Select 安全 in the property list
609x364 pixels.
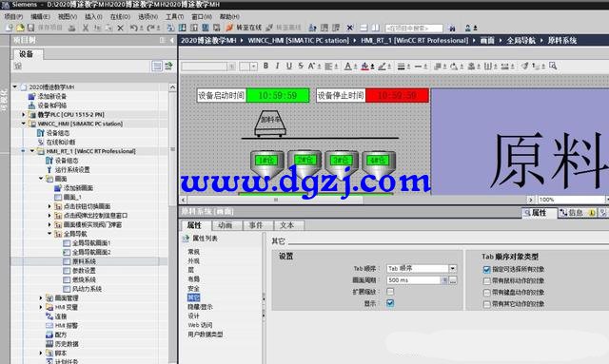pyautogui.click(x=194, y=289)
